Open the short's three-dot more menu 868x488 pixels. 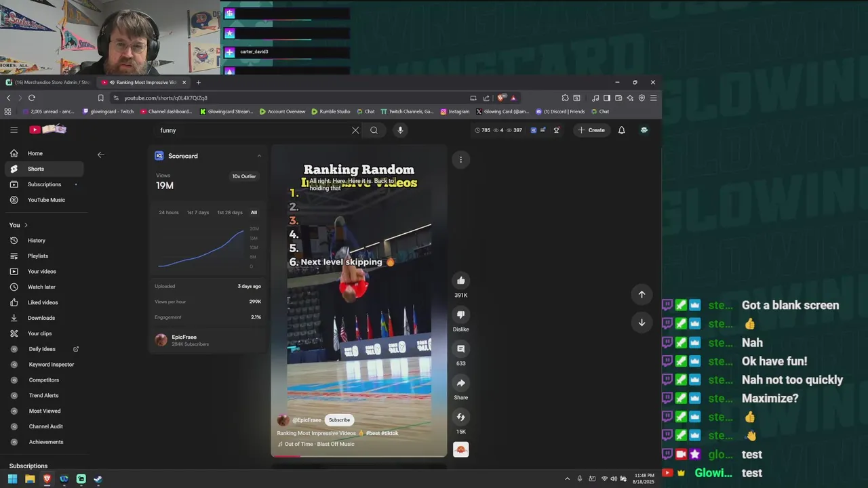[x=460, y=160]
